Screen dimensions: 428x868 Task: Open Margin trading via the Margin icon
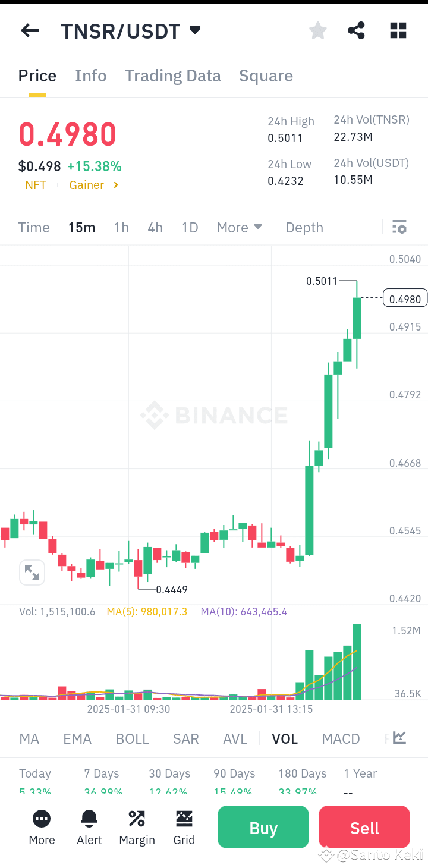pyautogui.click(x=137, y=826)
